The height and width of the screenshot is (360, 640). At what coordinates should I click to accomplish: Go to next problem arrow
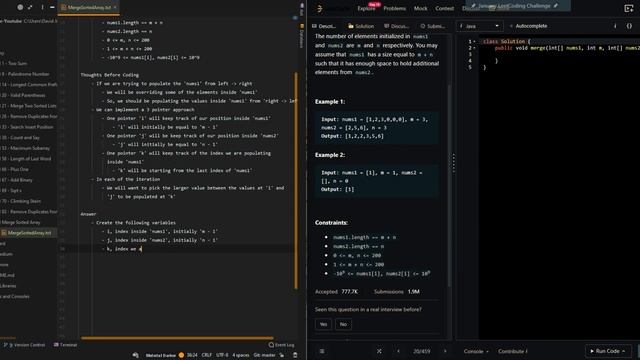click(445, 351)
